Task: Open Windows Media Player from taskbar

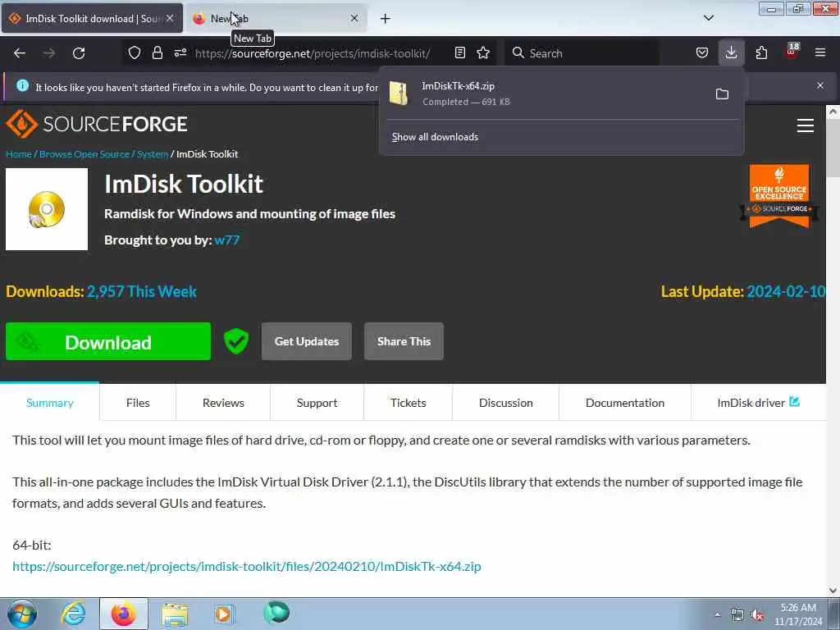Action: pos(225,614)
